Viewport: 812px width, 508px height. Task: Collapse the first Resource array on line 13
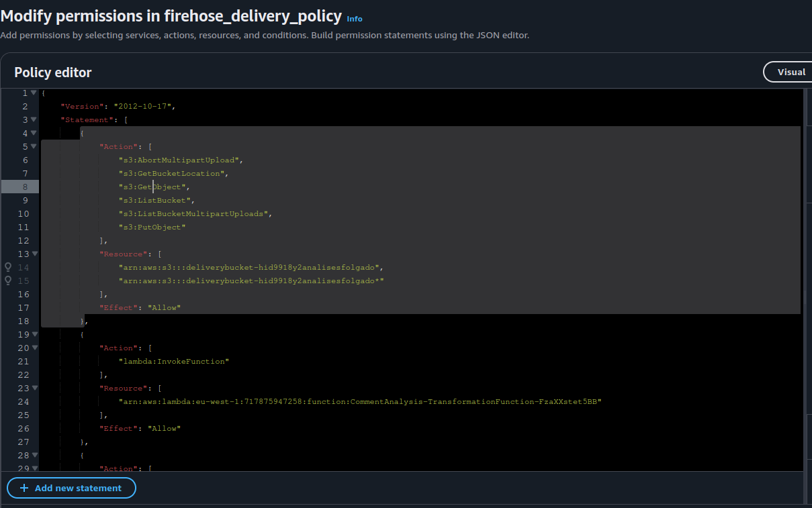point(34,254)
